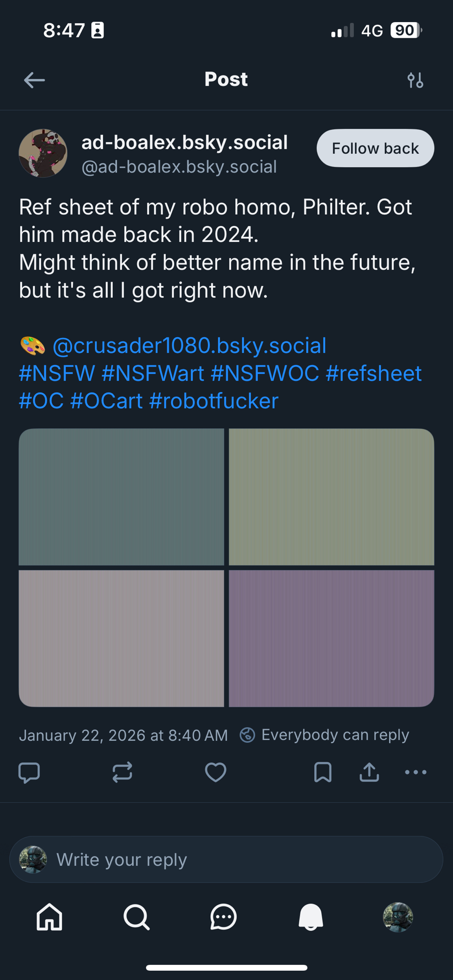The width and height of the screenshot is (453, 980).
Task: Open thread preferences settings icon
Action: coord(415,80)
